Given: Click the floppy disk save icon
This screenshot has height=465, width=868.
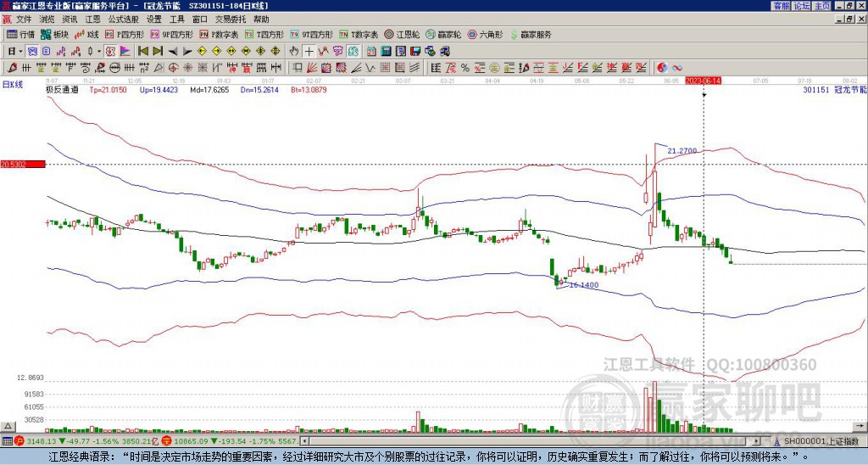Looking at the screenshot, I should (x=415, y=51).
